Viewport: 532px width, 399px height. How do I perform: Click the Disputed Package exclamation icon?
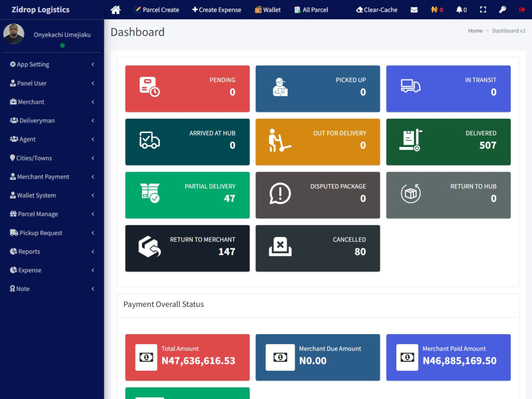coord(280,194)
